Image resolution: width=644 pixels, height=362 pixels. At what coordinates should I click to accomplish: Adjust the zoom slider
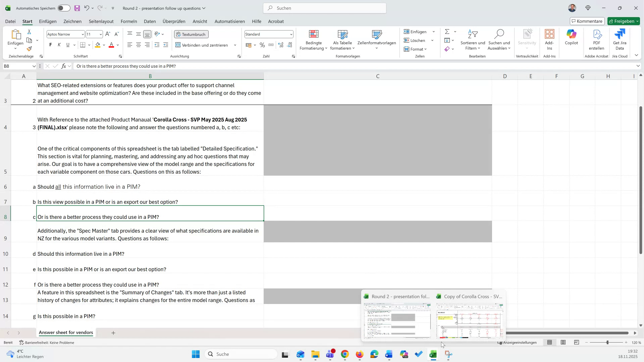[x=607, y=343]
